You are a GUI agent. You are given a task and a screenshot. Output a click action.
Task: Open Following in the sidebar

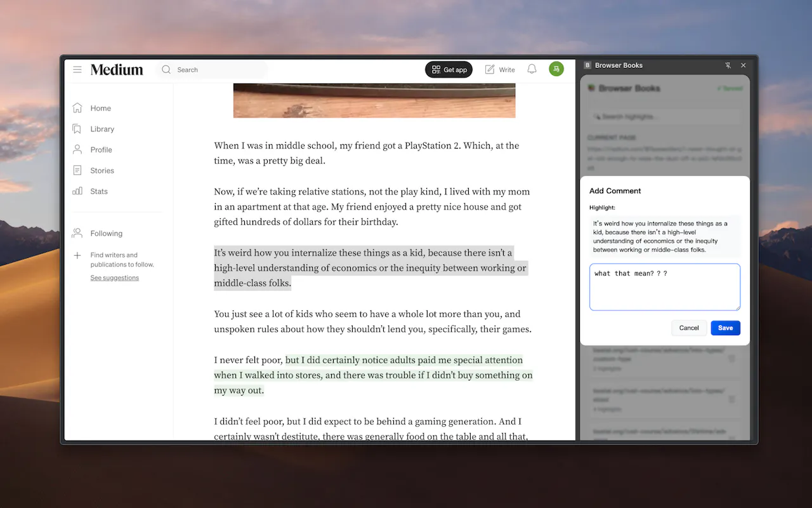point(97,234)
